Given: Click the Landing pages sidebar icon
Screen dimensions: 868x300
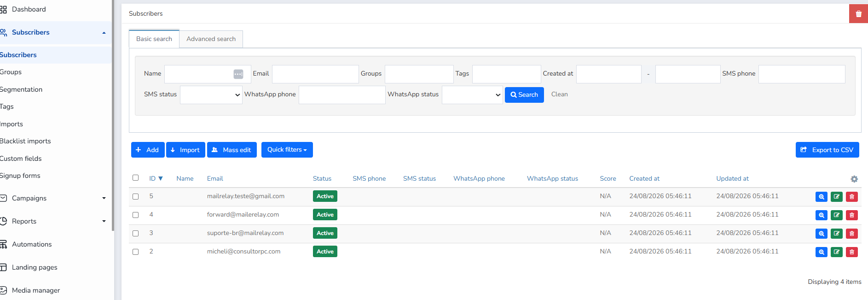Looking at the screenshot, I should 3,267.
